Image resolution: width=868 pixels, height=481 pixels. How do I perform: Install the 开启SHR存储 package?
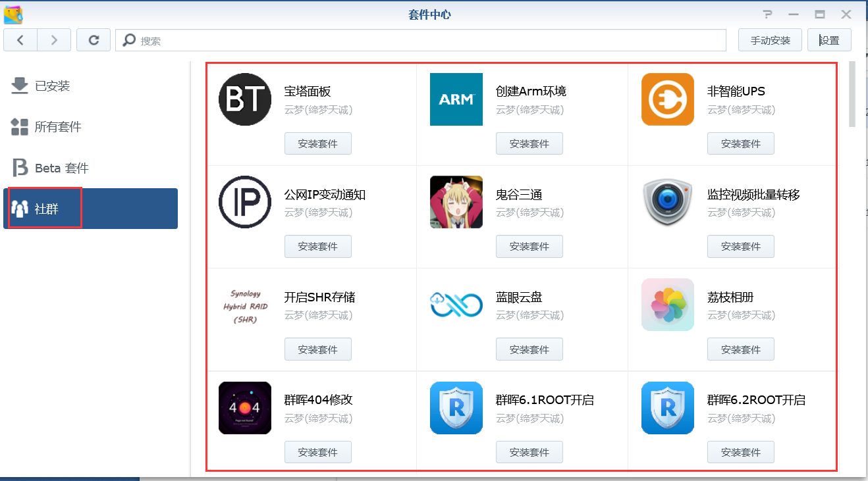[317, 349]
